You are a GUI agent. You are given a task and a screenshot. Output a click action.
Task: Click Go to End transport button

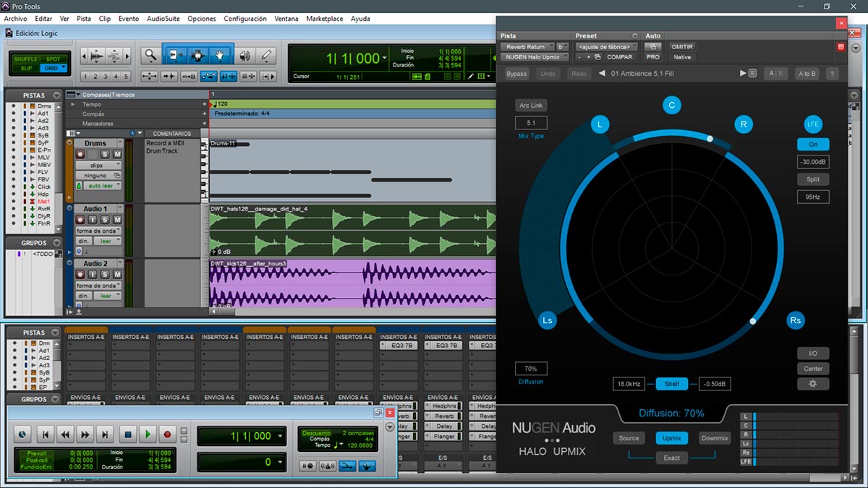tap(106, 435)
